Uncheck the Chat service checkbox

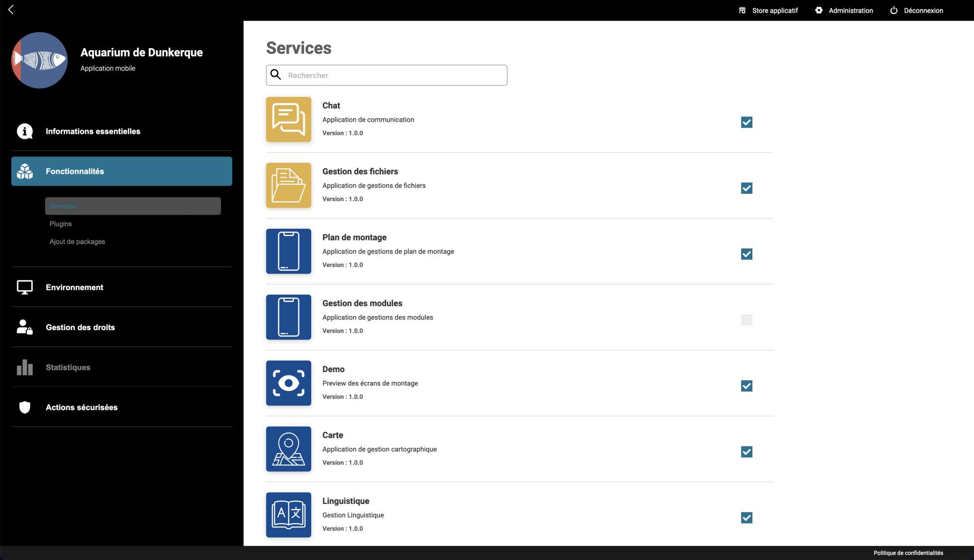(746, 122)
